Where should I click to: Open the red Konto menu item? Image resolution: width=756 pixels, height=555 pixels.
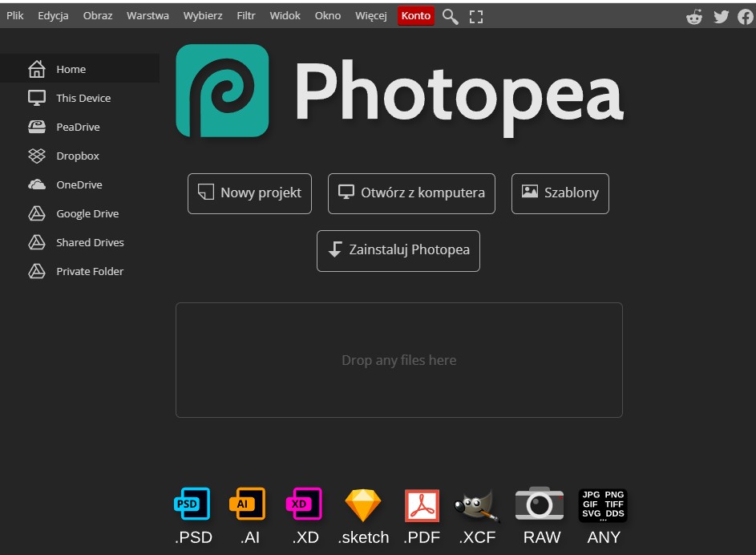(415, 15)
